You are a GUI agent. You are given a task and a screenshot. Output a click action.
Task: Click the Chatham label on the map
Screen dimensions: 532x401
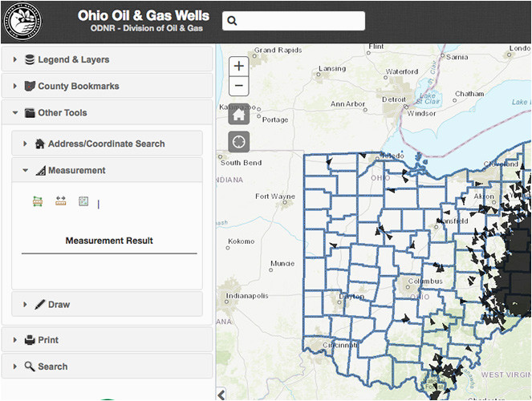coord(469,94)
